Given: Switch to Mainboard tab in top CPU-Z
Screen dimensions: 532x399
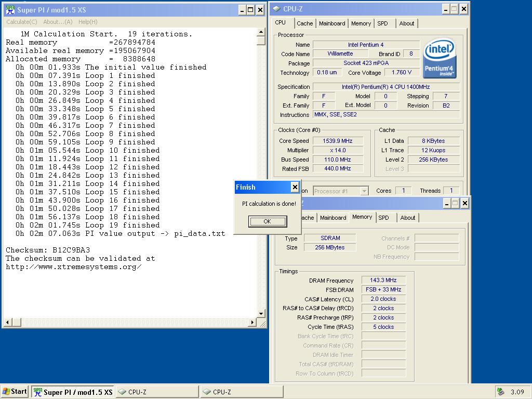Looking at the screenshot, I should coord(332,23).
